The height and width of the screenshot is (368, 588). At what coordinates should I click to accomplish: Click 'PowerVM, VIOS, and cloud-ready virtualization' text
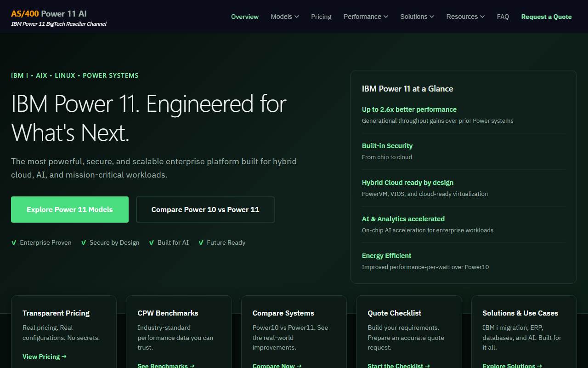coord(425,194)
